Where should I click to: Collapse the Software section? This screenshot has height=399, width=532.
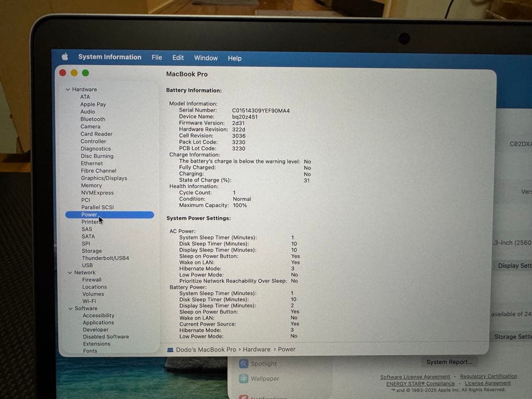70,308
